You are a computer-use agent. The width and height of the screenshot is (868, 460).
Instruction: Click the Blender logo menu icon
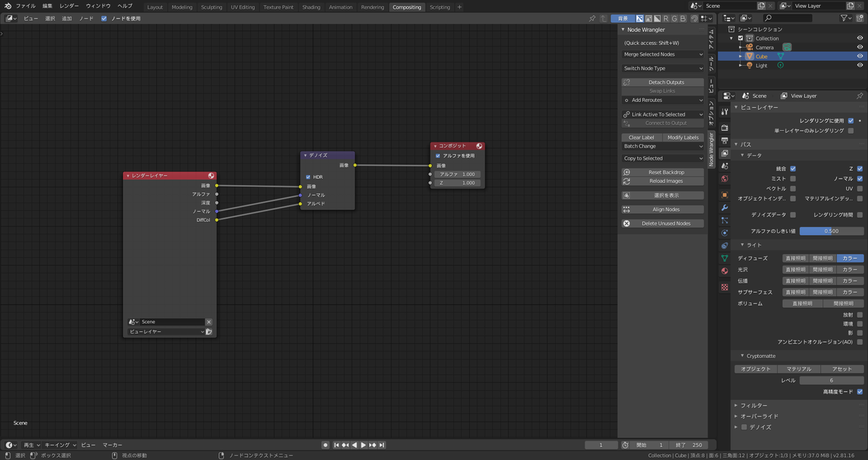click(x=7, y=6)
